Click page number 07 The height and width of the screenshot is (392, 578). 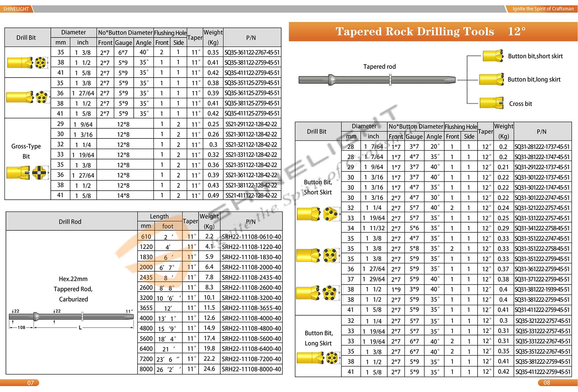pos(30,383)
